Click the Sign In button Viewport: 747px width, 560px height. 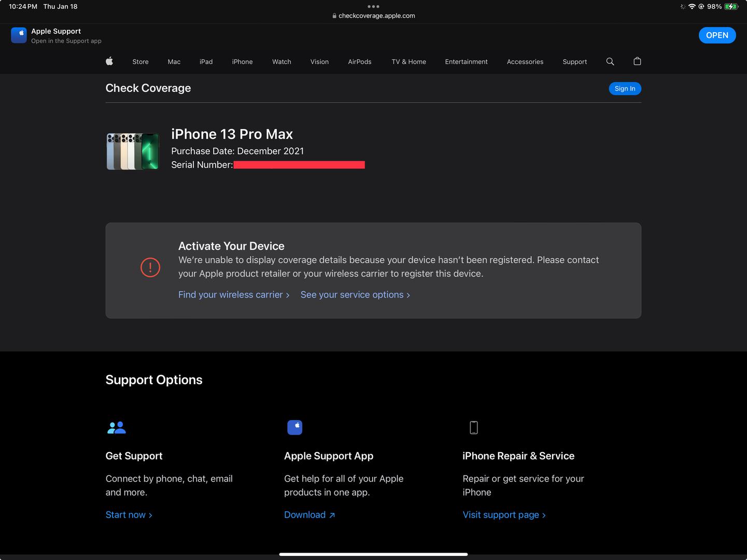tap(625, 89)
